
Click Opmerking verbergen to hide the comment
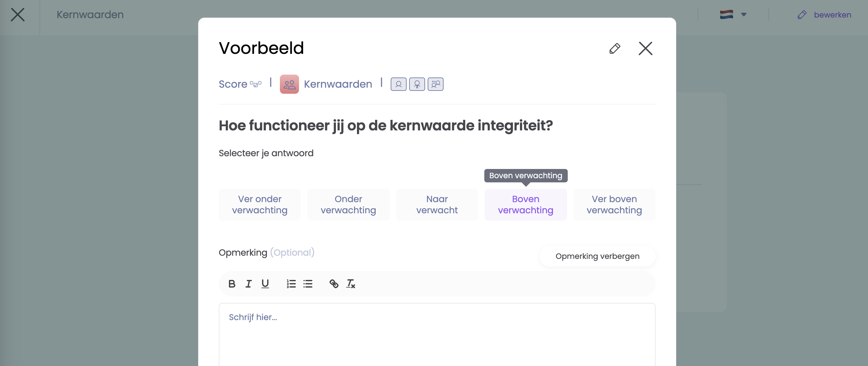coord(597,256)
